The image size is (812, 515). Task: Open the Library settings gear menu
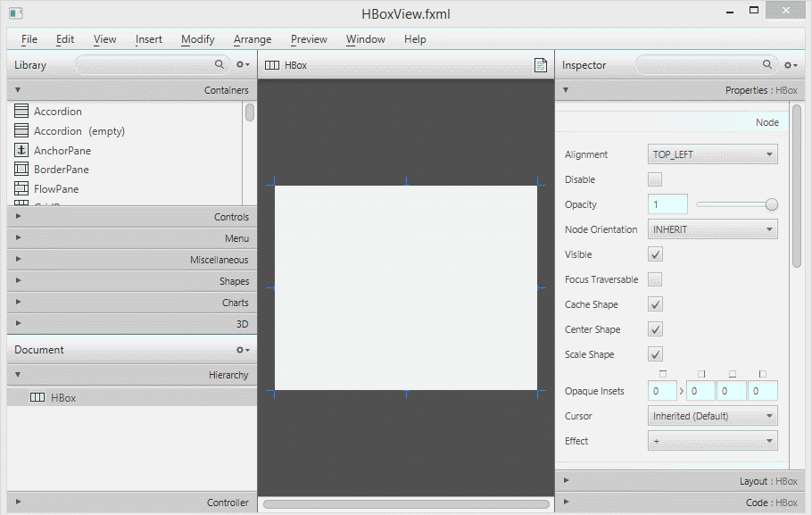click(243, 65)
